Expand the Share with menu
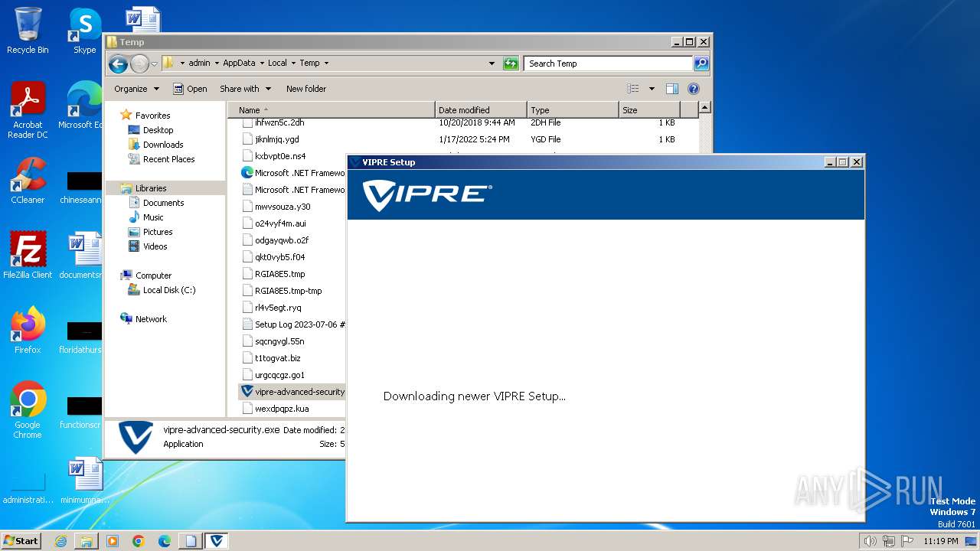This screenshot has height=551, width=980. 245,89
